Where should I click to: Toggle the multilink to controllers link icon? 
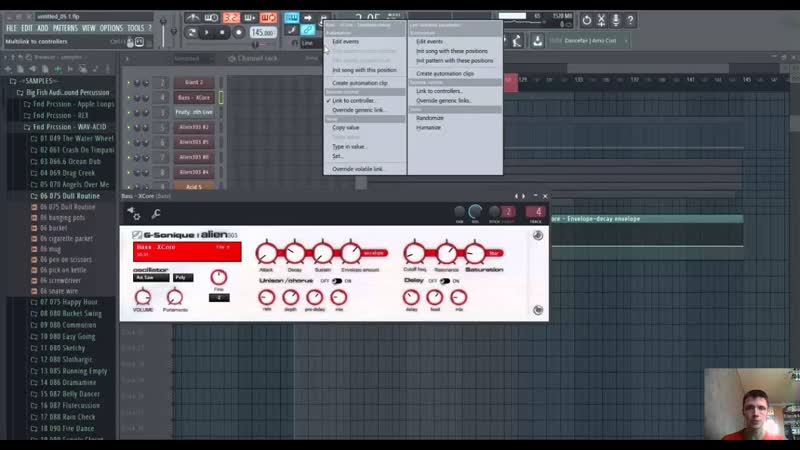click(x=308, y=31)
